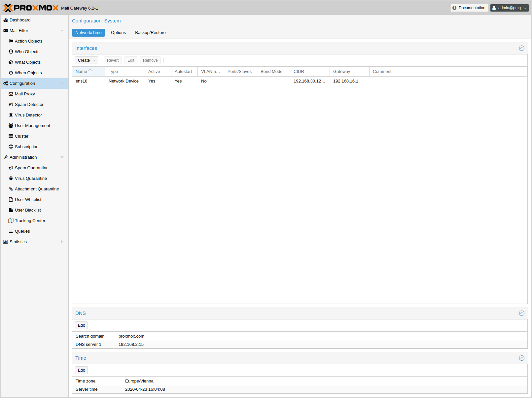Expand the Statistics tree section
The image size is (532, 398).
coord(62,242)
